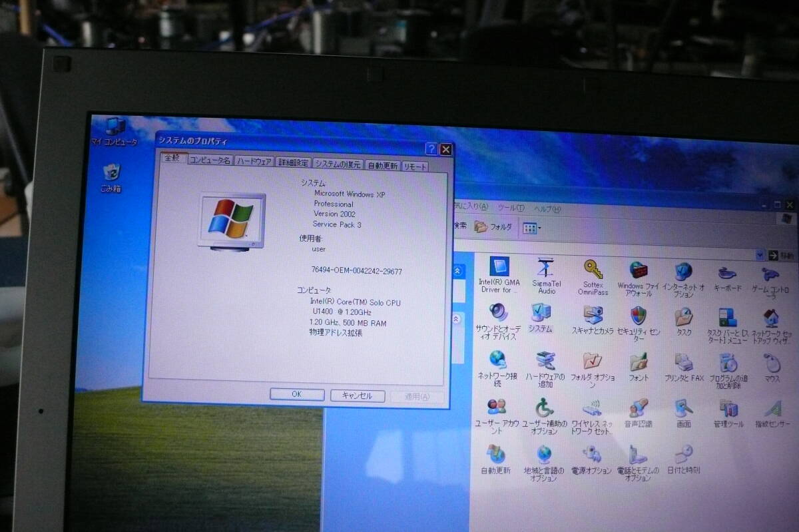
Task: Click フォルダ toolbar button
Action: tap(493, 227)
